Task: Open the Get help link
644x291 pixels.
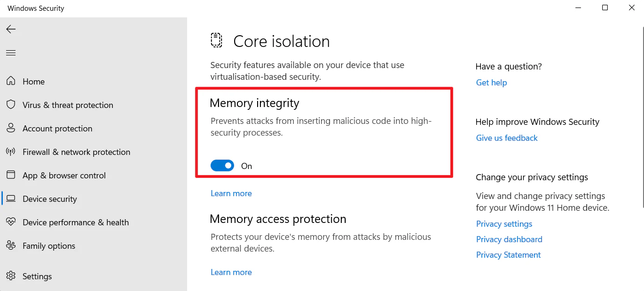Action: point(491,83)
